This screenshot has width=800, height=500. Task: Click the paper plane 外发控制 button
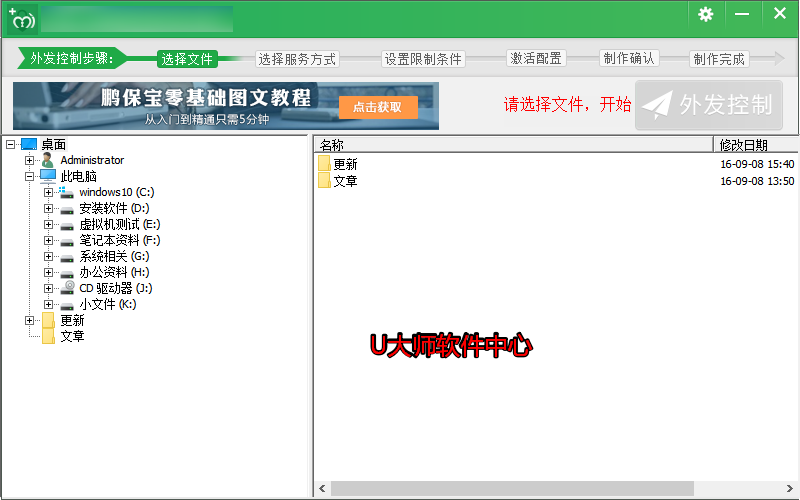coord(709,105)
